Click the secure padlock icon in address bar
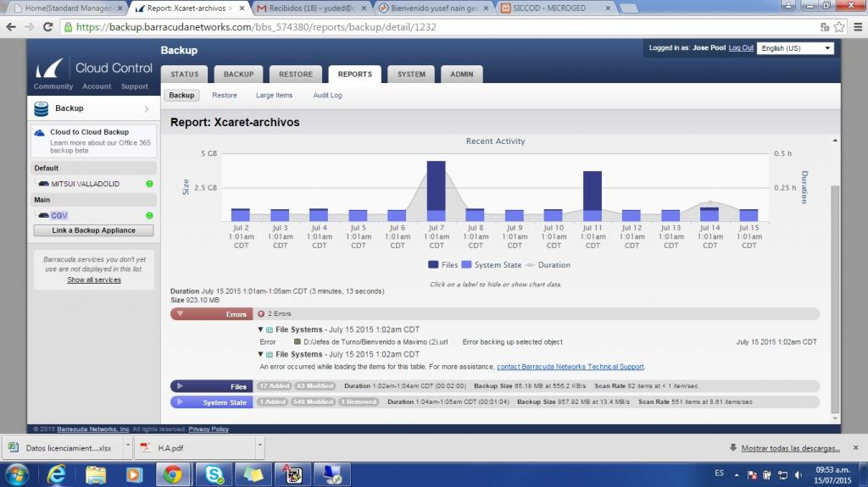This screenshot has width=868, height=487. (x=68, y=26)
